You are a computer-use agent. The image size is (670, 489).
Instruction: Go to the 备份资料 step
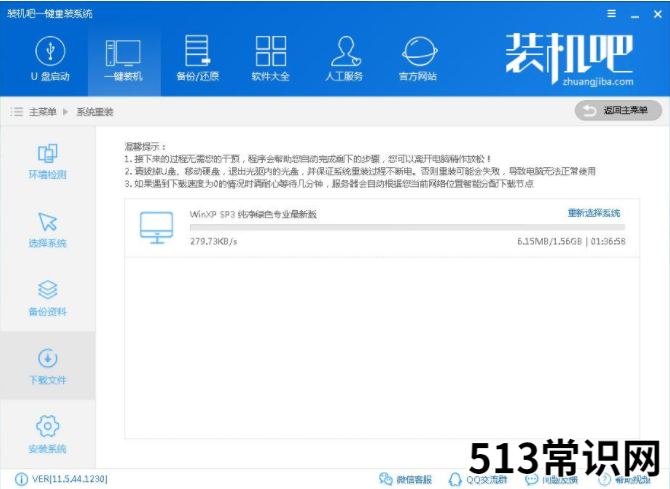(47, 298)
